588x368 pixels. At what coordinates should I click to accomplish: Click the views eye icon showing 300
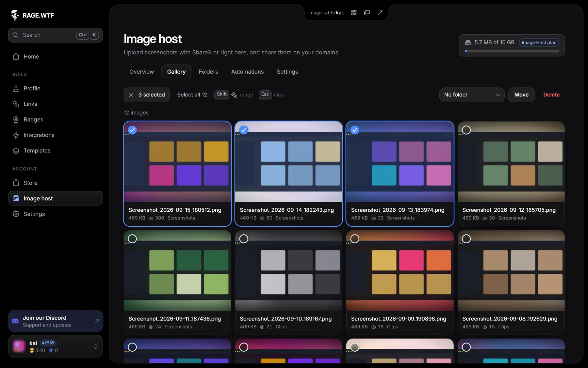point(151,218)
